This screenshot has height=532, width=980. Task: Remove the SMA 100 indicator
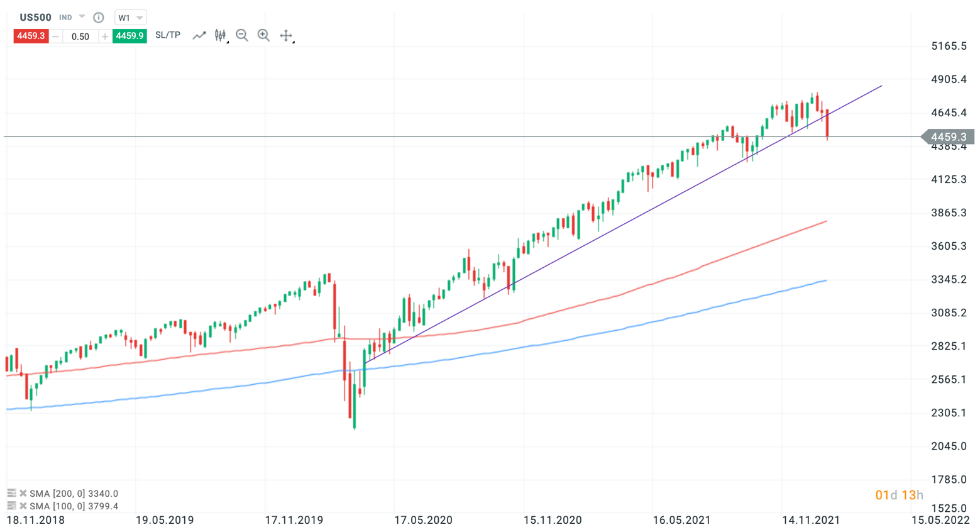click(x=23, y=506)
